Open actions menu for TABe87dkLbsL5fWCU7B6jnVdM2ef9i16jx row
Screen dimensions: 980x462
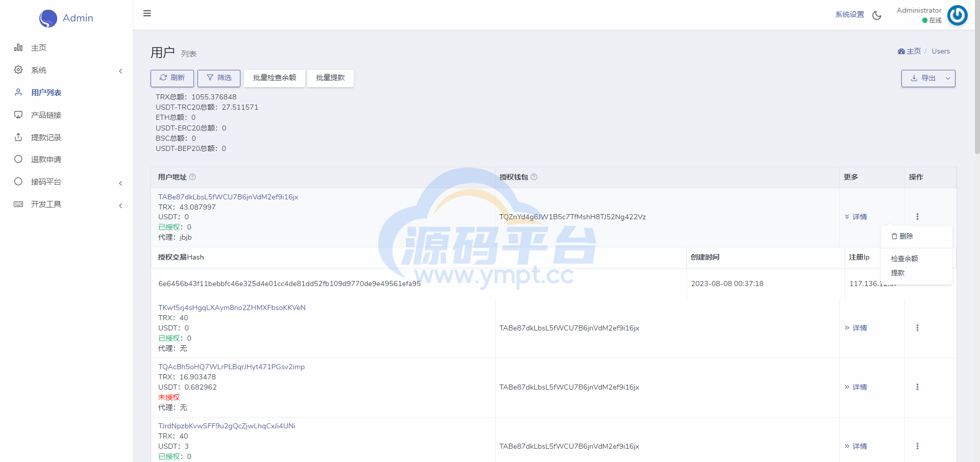coord(917,217)
